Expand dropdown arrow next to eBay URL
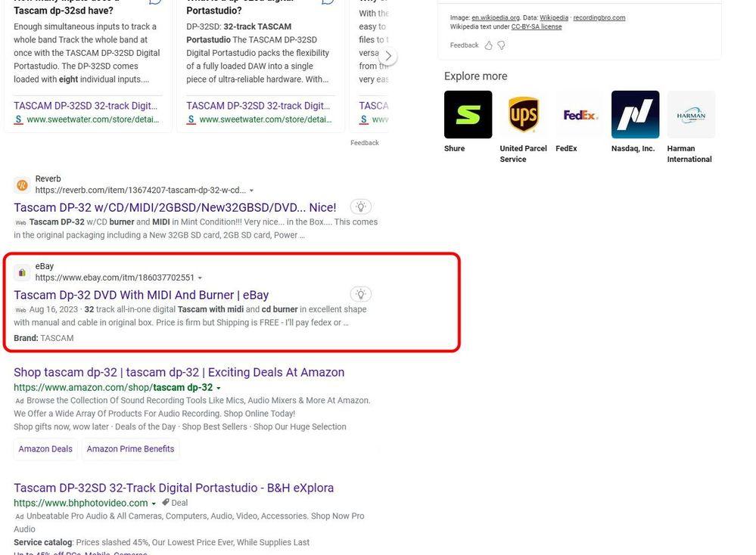The width and height of the screenshot is (756, 555). (200, 278)
